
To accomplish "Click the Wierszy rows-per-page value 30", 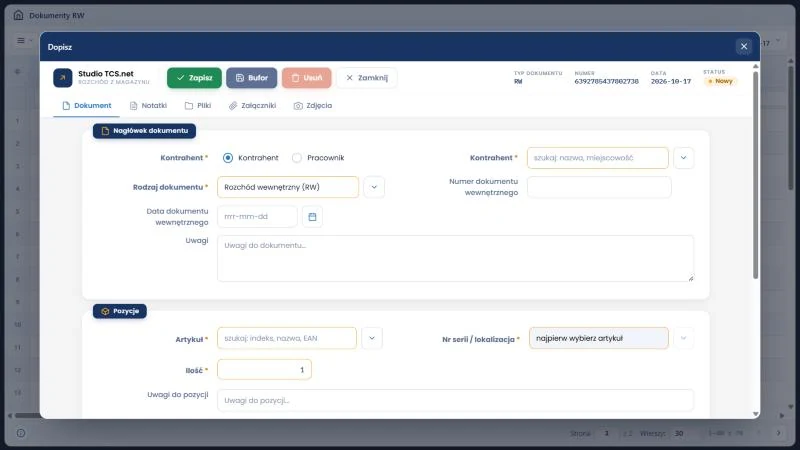I will coord(679,433).
